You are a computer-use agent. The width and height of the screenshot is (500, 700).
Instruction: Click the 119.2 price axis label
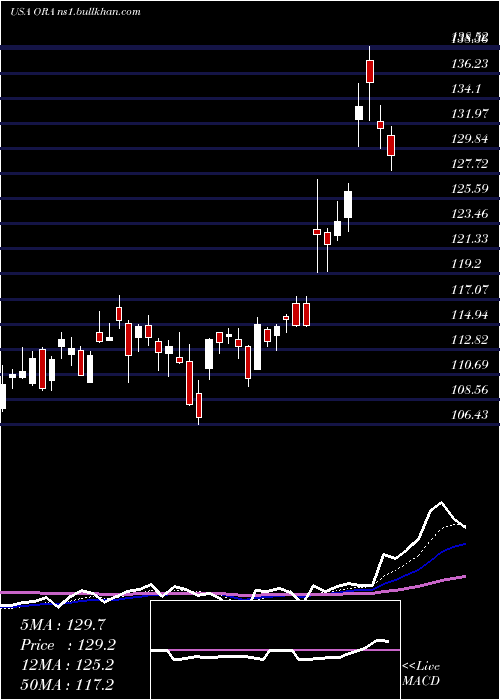pos(467,264)
